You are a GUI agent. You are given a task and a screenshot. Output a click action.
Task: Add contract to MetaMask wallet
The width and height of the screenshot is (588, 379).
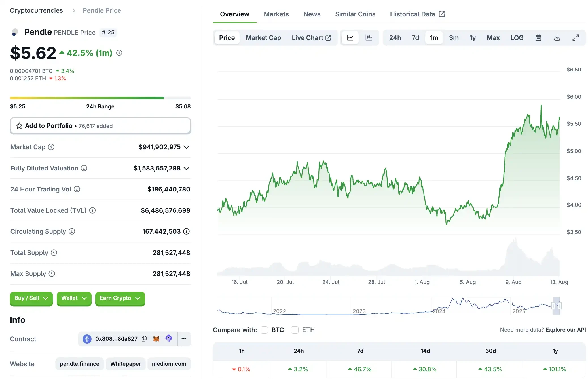click(156, 339)
